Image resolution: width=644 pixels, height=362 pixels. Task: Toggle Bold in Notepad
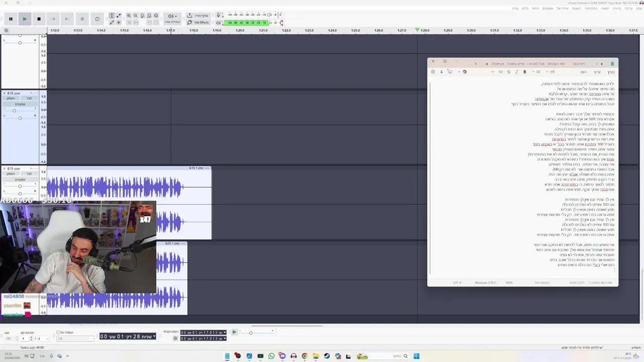pos(525,72)
